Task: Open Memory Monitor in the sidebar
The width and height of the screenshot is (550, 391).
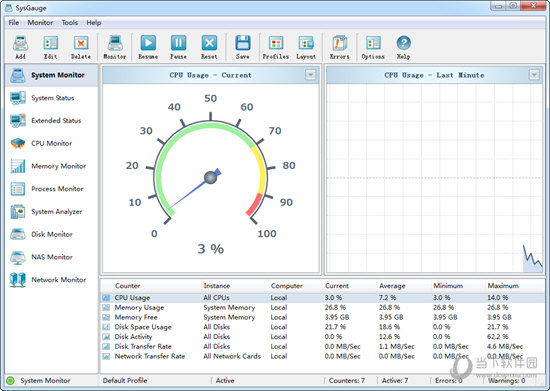Action: coord(52,166)
